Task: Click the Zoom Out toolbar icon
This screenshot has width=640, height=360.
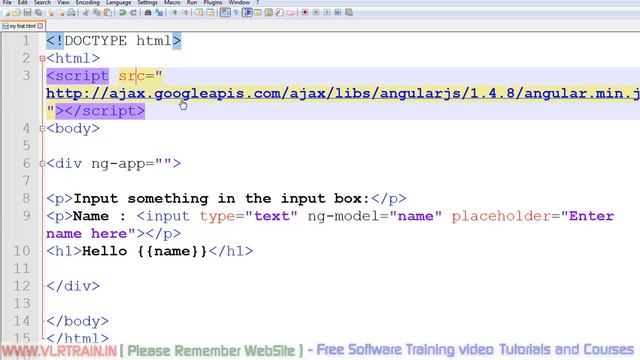Action: pos(186,13)
